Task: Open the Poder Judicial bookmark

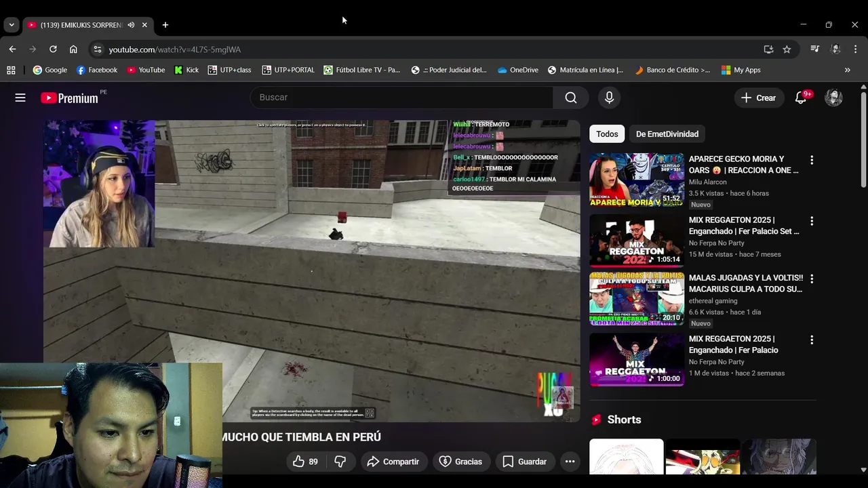Action: 449,70
